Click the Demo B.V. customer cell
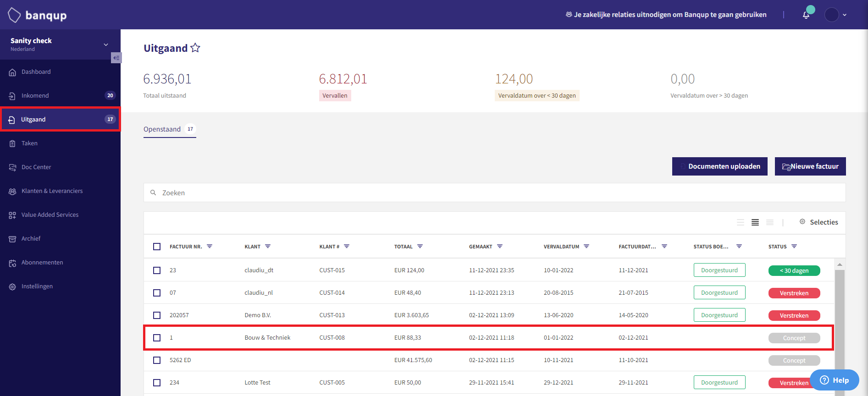Screen dimensions: 868x396 [258, 315]
